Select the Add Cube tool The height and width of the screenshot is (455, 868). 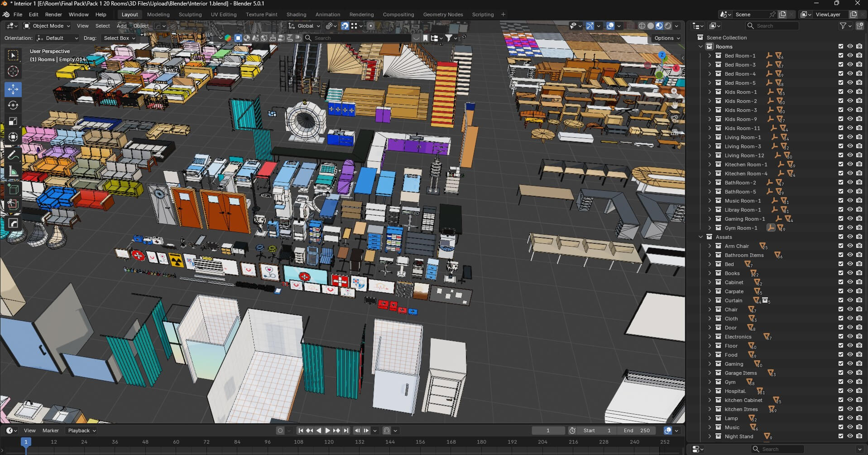[x=13, y=189]
